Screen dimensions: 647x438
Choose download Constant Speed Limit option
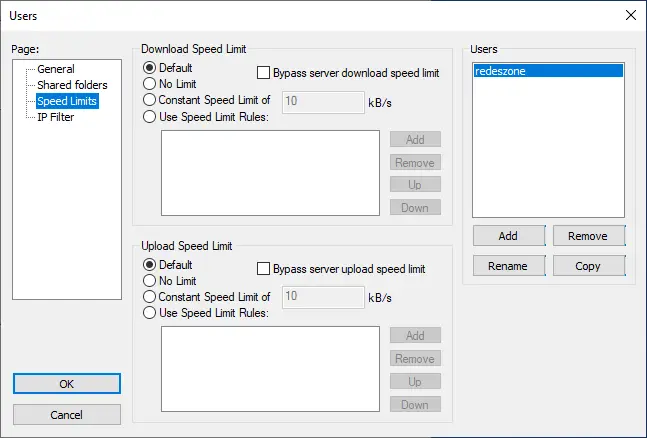pos(150,100)
